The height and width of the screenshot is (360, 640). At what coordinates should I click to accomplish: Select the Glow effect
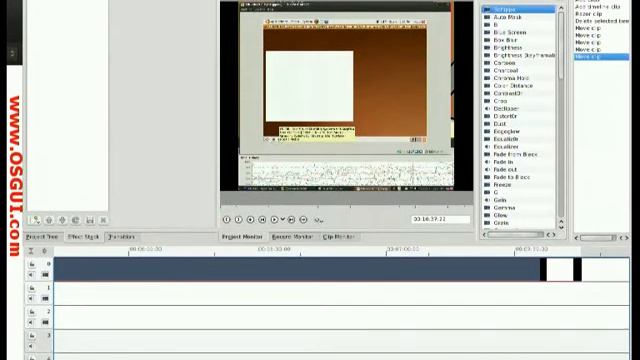(500, 215)
